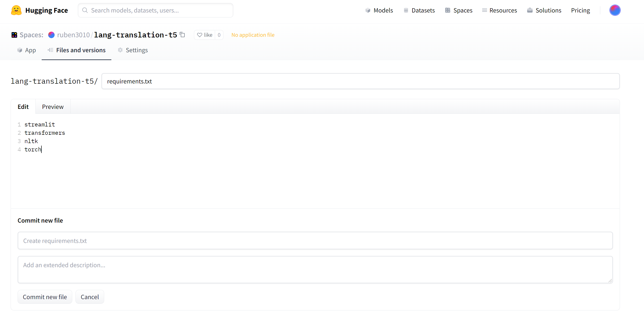Screen dimensions: 644x328
Task: Open the user profile avatar
Action: click(615, 10)
